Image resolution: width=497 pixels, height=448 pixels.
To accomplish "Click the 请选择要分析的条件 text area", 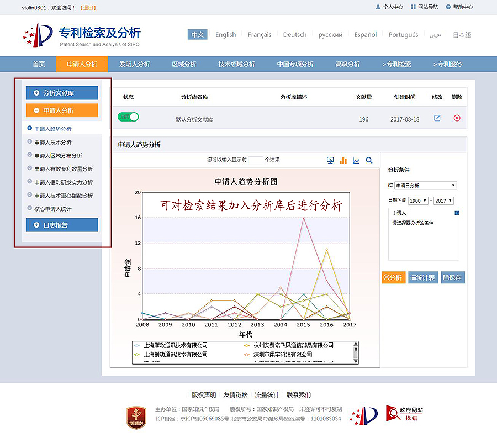I will (424, 239).
